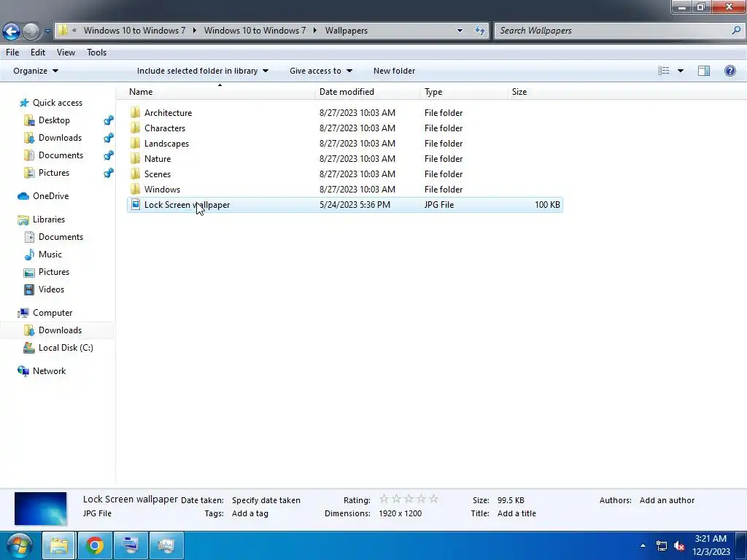Sort by the Type column
The image size is (747, 560).
(x=464, y=92)
